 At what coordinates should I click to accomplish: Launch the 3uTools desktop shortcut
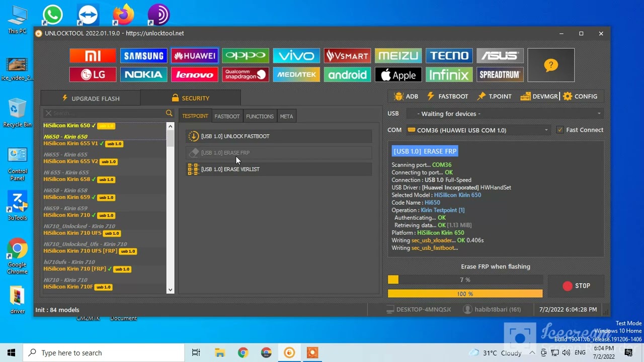click(17, 206)
